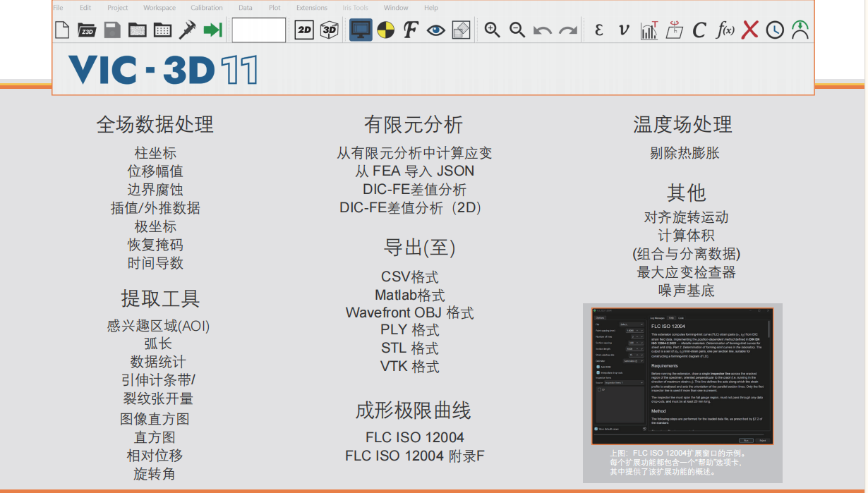Click the text '从 FEA 导入 JSON'
The width and height of the screenshot is (868, 493).
click(414, 171)
